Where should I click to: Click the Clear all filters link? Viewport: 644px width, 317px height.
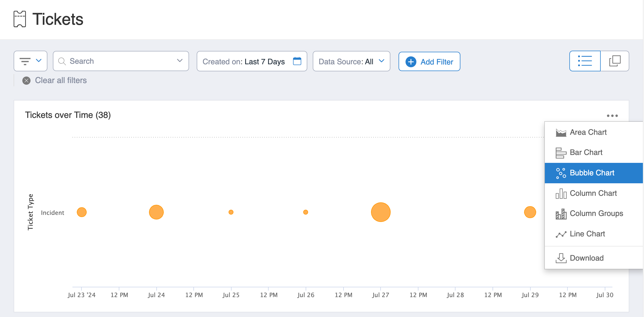point(61,81)
